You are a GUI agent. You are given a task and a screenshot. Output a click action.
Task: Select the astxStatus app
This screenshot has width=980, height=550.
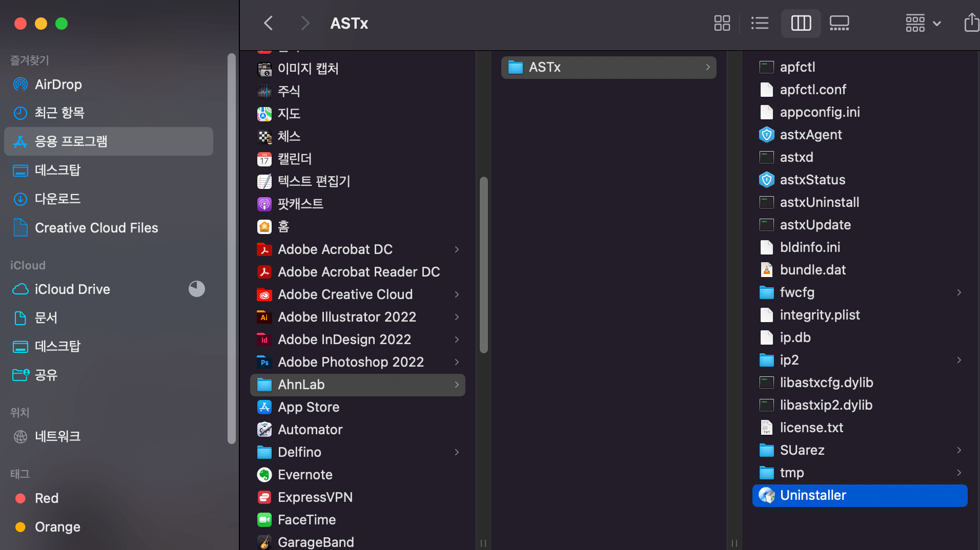click(x=860, y=180)
